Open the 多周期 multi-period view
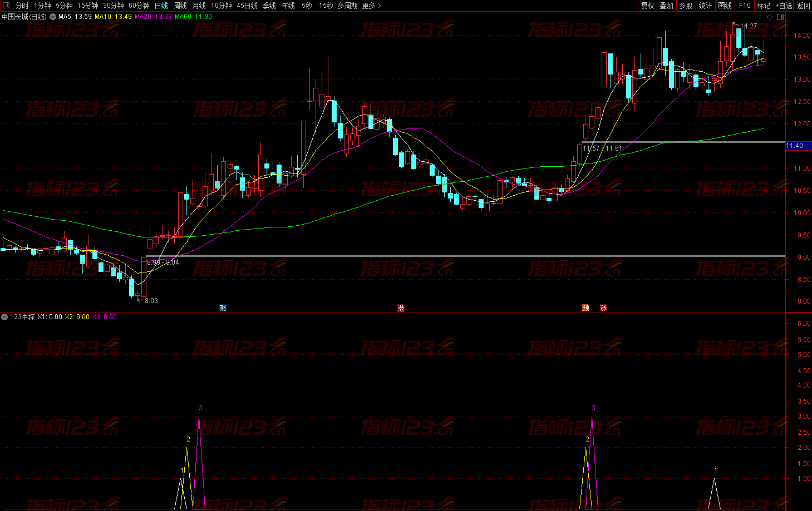This screenshot has height=511, width=812. tap(348, 6)
